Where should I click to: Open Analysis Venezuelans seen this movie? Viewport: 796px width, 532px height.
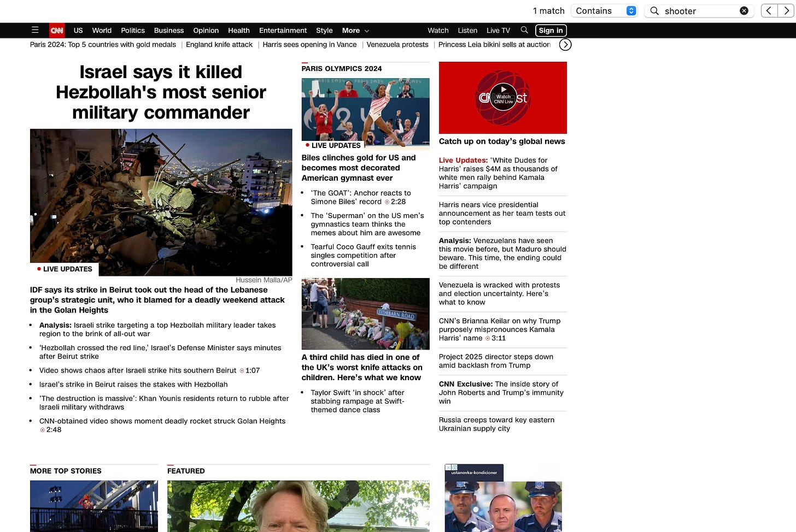[502, 253]
